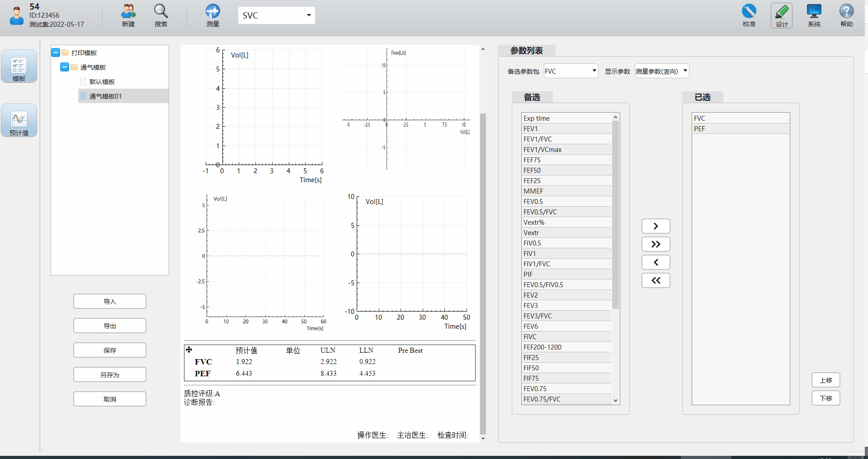
Task: Click the template preview vertical scrollbar
Action: pos(483,274)
